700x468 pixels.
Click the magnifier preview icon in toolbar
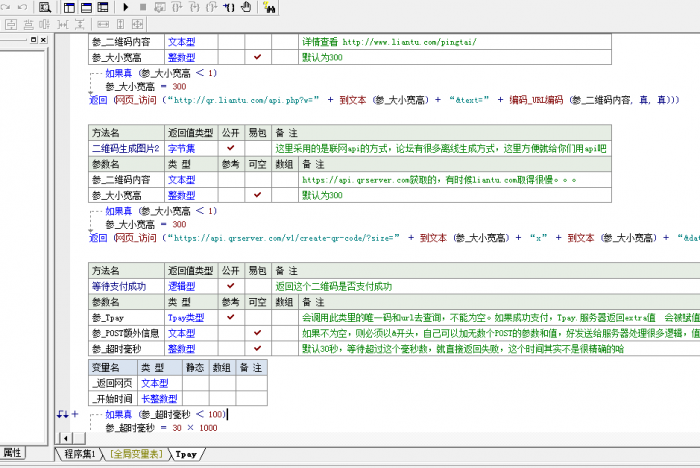point(45,7)
